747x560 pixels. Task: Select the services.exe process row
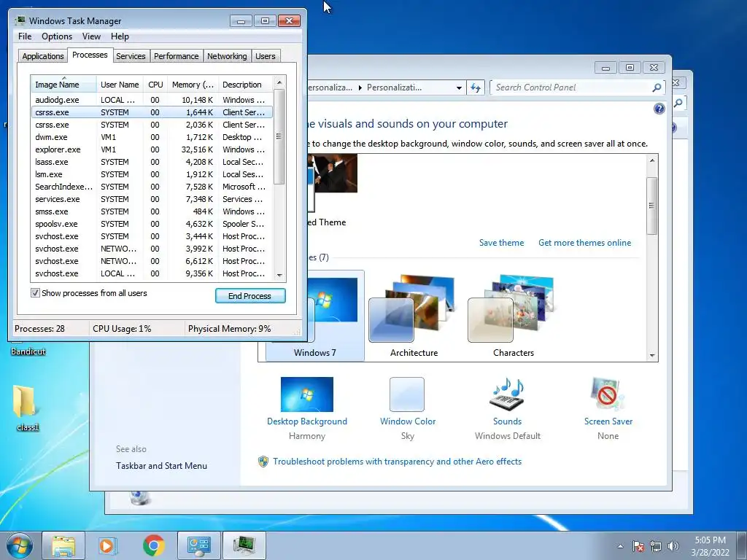point(152,199)
